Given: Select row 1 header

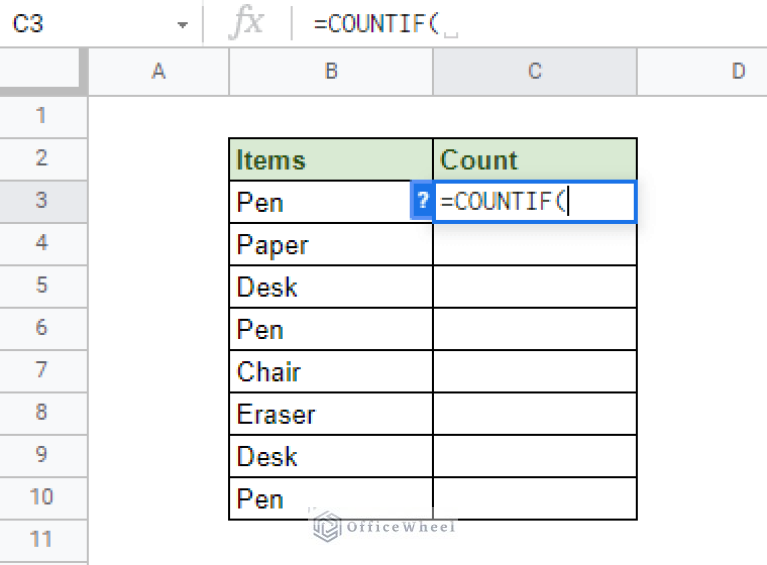Looking at the screenshot, I should 41,115.
